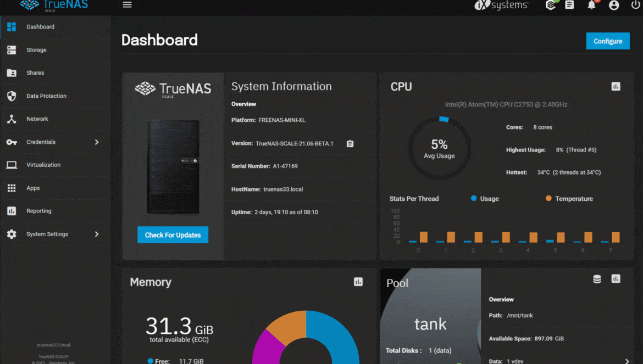The height and width of the screenshot is (364, 643).
Task: Open the TrueCommand status icon in top bar
Action: tap(551, 5)
